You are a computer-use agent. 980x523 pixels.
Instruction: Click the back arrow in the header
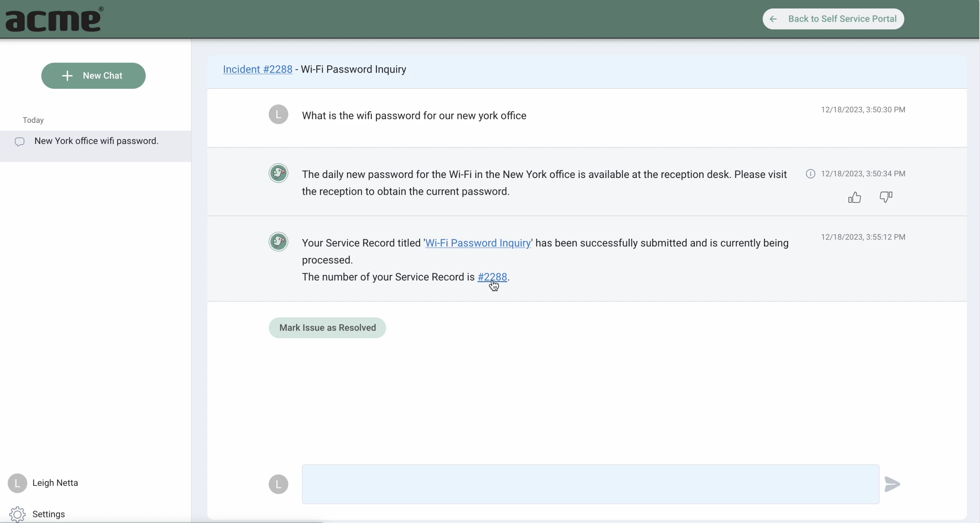pos(773,19)
